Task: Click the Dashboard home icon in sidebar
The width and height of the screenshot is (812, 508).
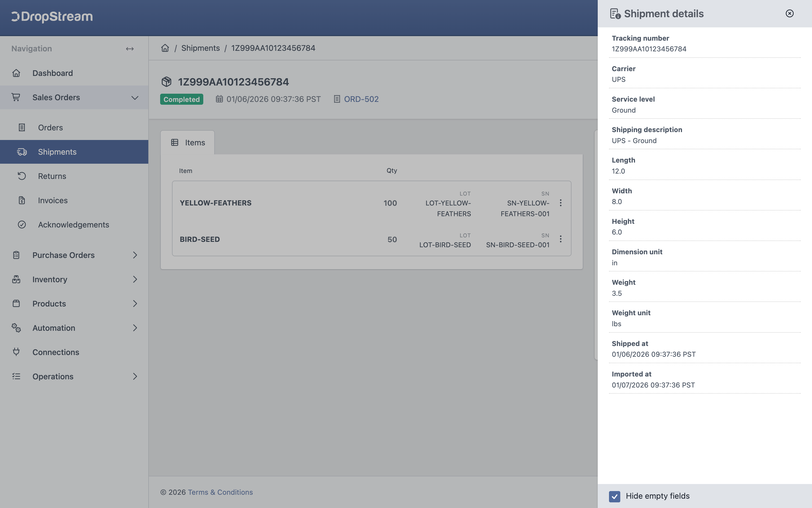Action: pyautogui.click(x=16, y=73)
